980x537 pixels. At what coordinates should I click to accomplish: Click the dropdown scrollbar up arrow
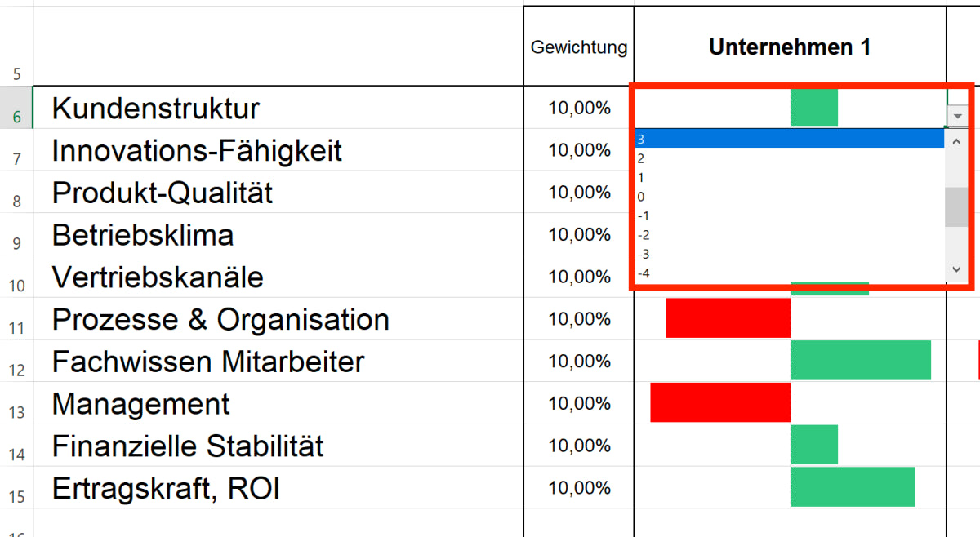pyautogui.click(x=955, y=142)
